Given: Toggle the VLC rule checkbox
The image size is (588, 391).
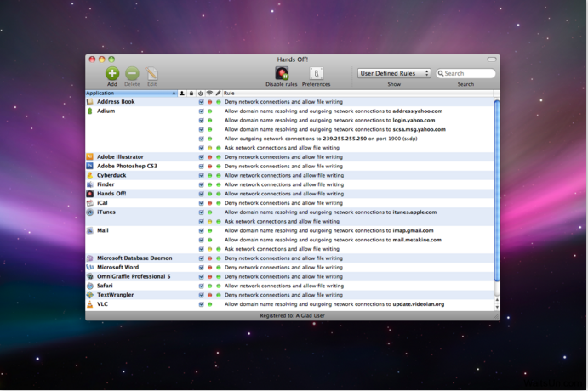Looking at the screenshot, I should click(x=202, y=304).
